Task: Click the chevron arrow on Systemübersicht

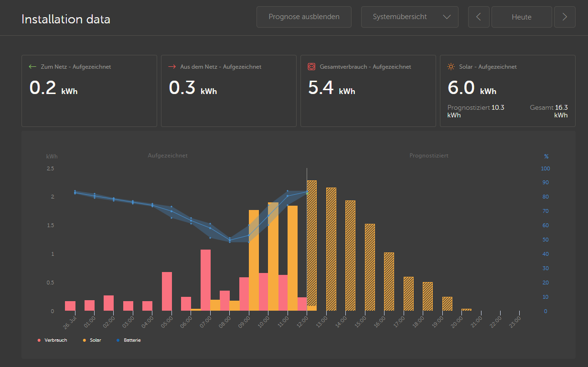Action: (447, 17)
